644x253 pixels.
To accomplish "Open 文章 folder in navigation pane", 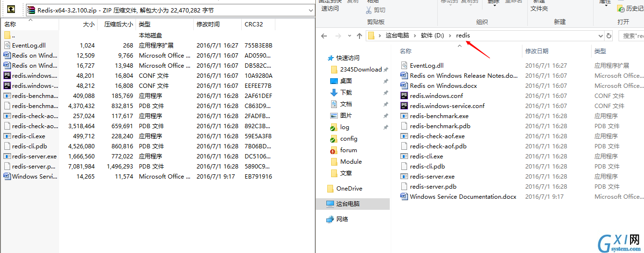I will click(x=346, y=173).
